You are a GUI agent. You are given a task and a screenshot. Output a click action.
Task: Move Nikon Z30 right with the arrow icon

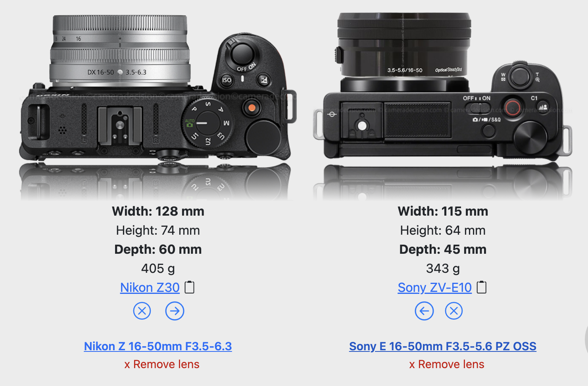(x=175, y=311)
